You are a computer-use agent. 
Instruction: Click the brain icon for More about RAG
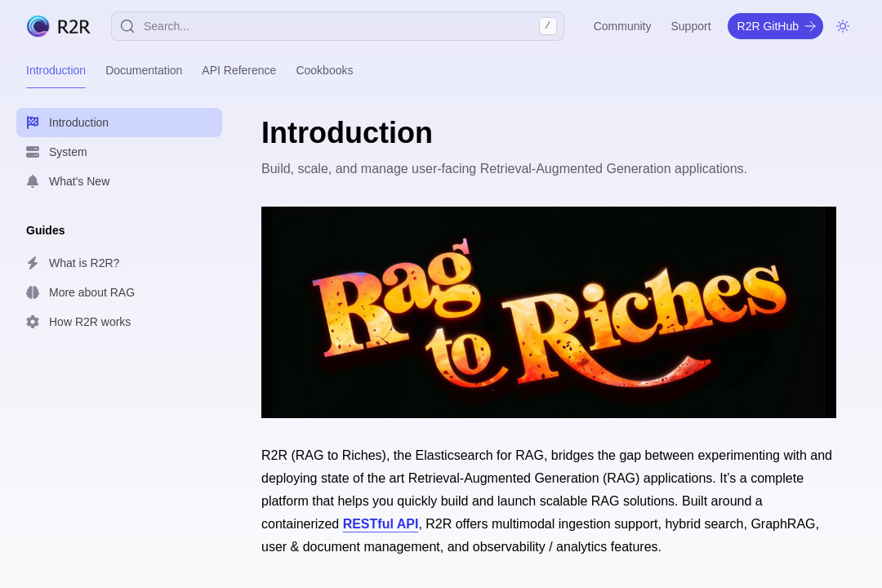point(33,292)
